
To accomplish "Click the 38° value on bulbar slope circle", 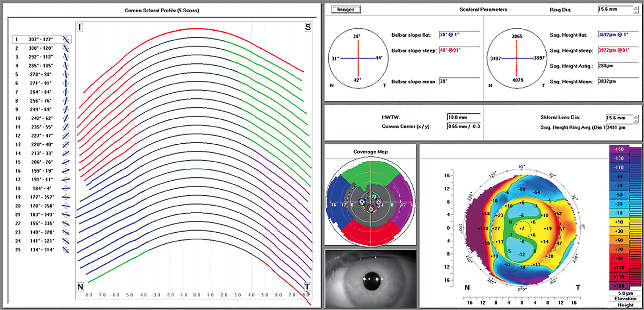I will 357,36.
